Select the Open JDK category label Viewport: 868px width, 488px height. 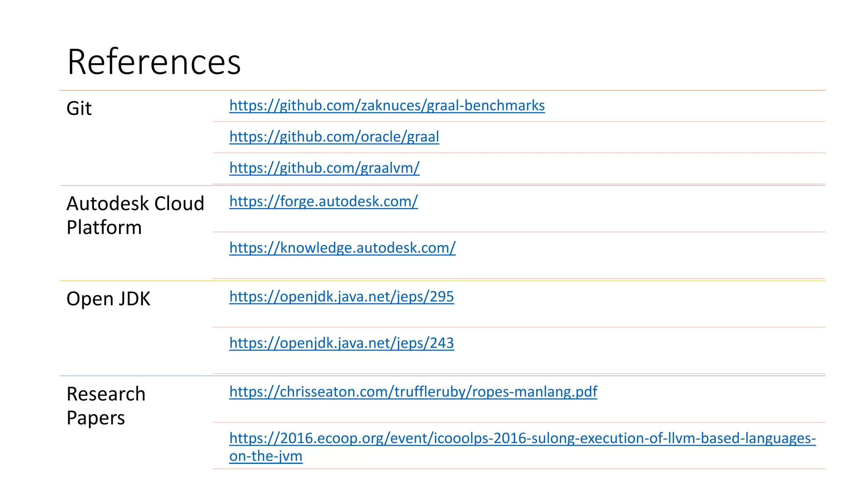point(108,299)
